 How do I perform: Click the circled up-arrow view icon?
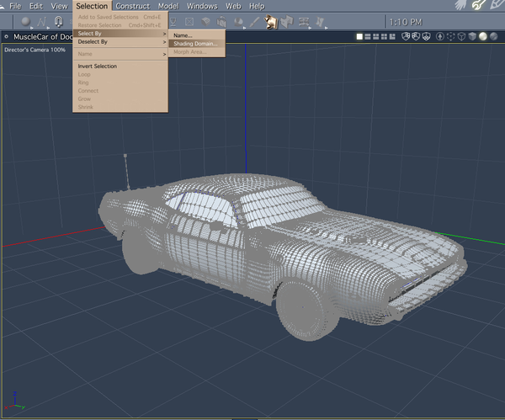click(440, 37)
